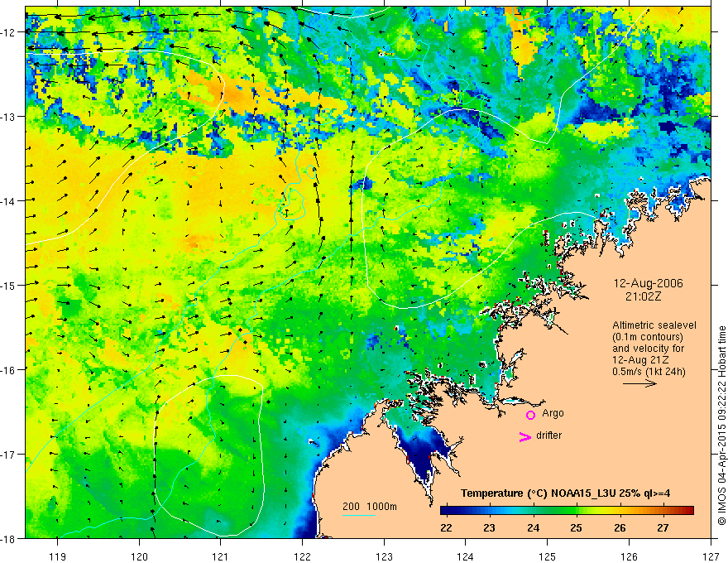The height and width of the screenshot is (563, 728).
Task: Click the date text 12-Aug-2006
Action: (648, 283)
